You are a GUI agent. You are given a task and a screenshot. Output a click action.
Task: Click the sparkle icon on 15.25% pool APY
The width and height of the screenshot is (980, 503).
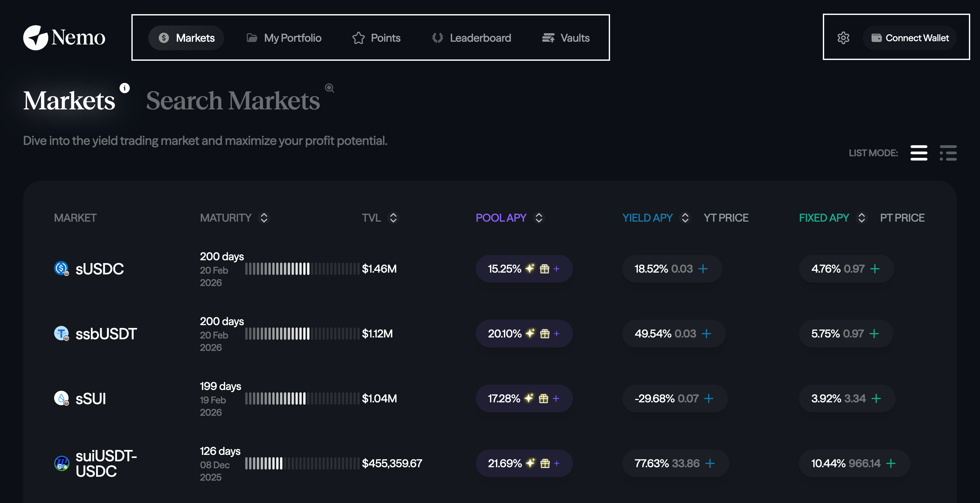[530, 268]
